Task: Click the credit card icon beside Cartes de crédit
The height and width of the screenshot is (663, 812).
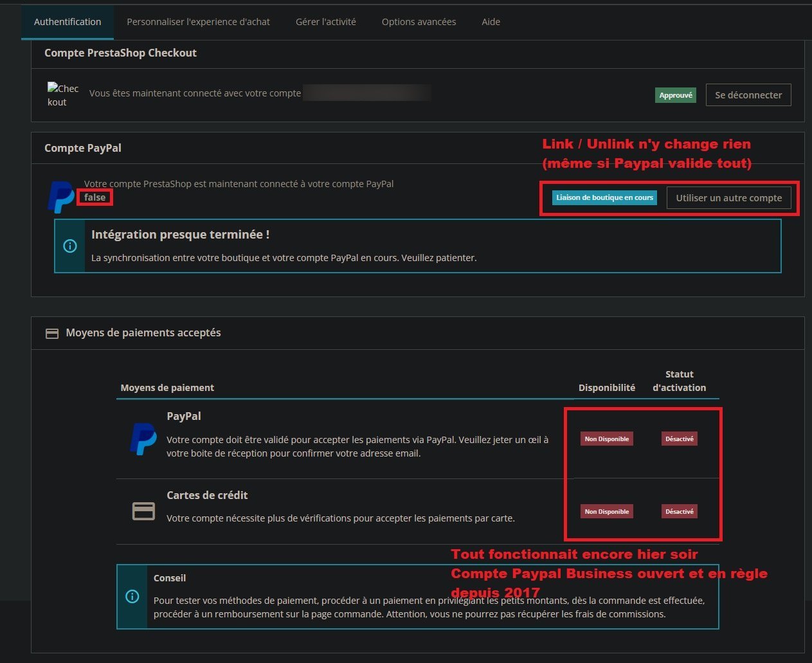Action: (x=143, y=511)
